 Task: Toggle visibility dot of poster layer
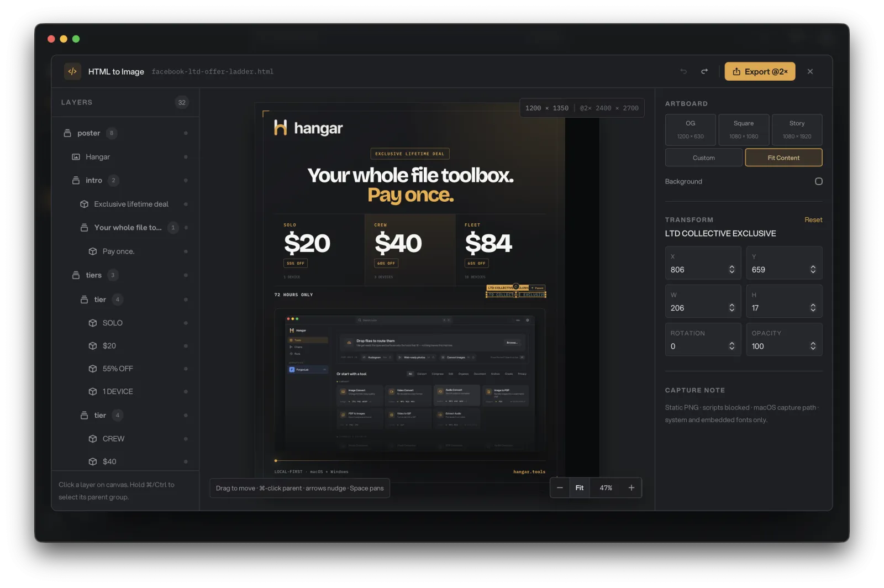pos(186,133)
